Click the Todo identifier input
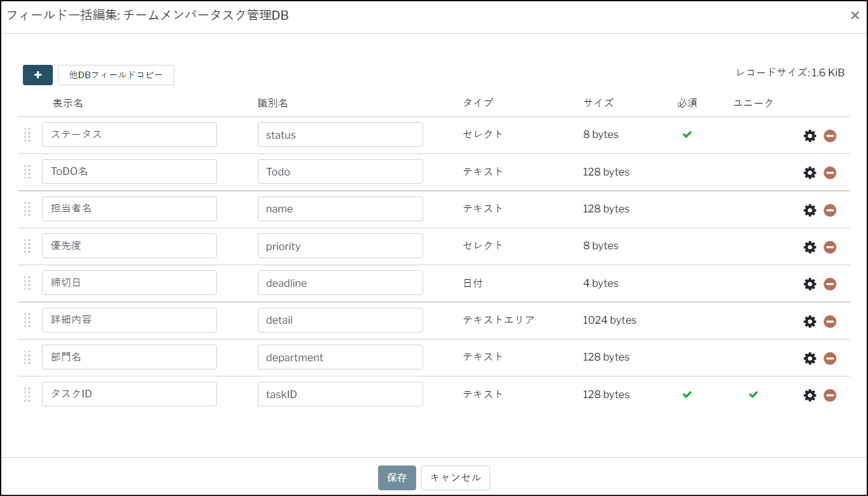Image resolution: width=868 pixels, height=496 pixels. (340, 172)
